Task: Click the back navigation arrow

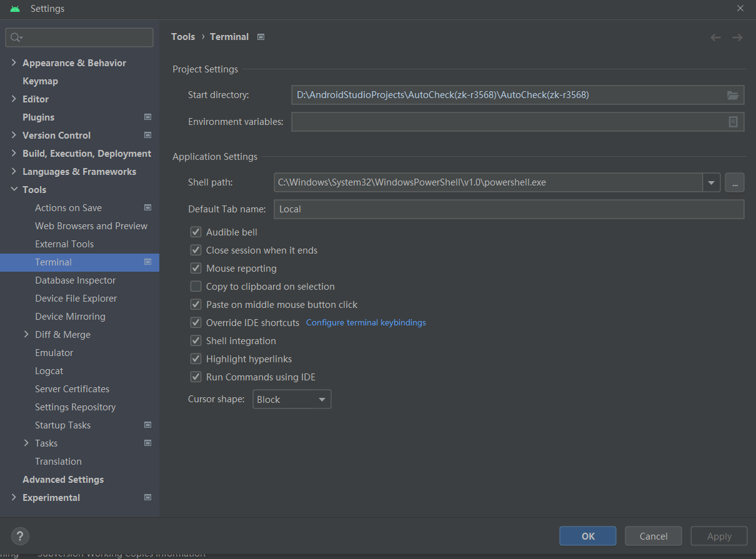Action: (715, 37)
